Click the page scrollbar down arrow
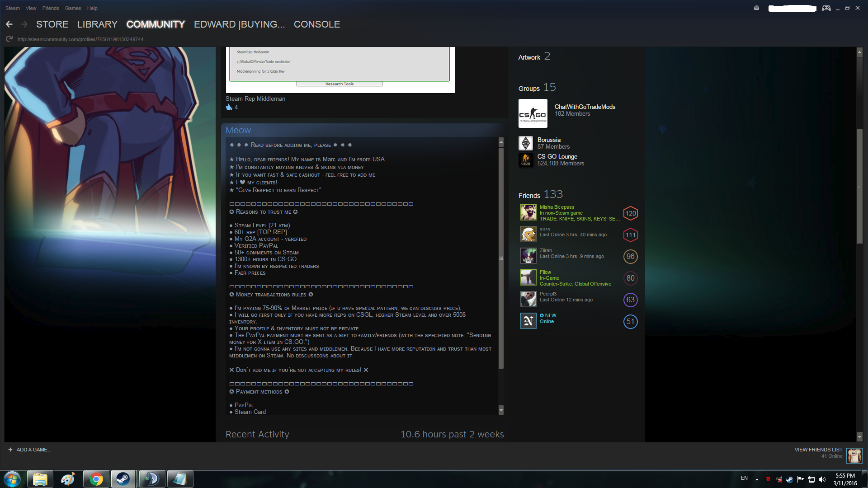Image resolution: width=868 pixels, height=488 pixels. [x=859, y=437]
